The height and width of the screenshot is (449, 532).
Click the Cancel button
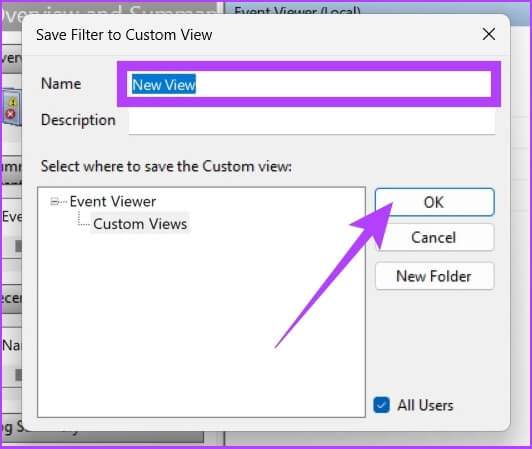tap(434, 238)
